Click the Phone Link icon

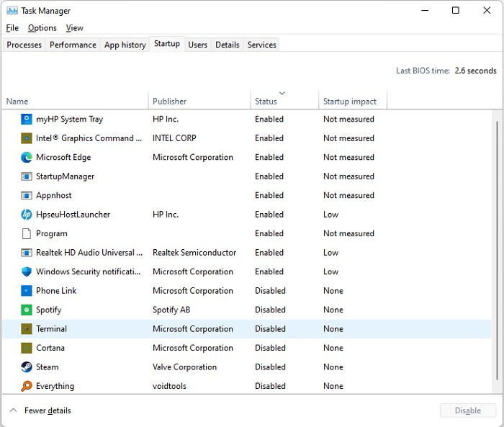click(27, 291)
